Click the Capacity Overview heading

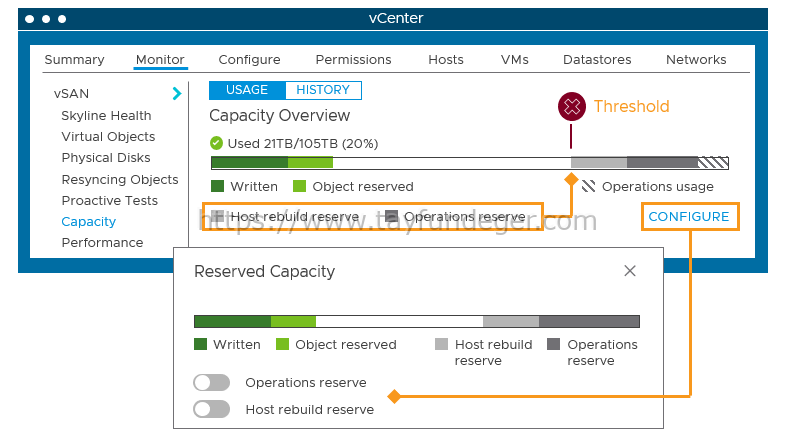coord(280,116)
